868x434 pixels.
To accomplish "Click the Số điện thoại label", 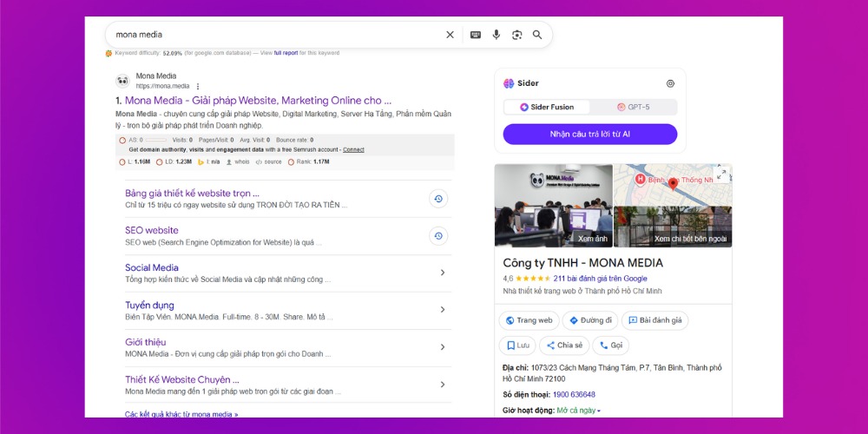I will tap(527, 395).
